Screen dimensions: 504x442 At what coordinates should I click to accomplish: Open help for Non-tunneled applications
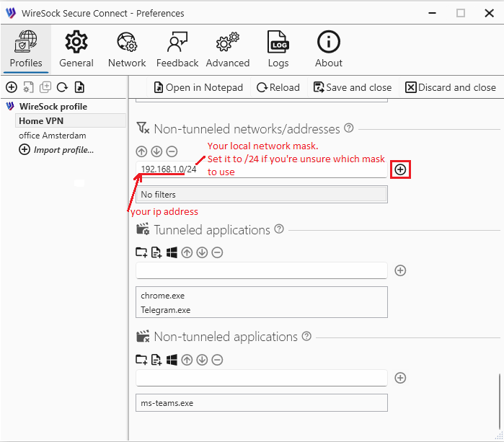tap(306, 336)
